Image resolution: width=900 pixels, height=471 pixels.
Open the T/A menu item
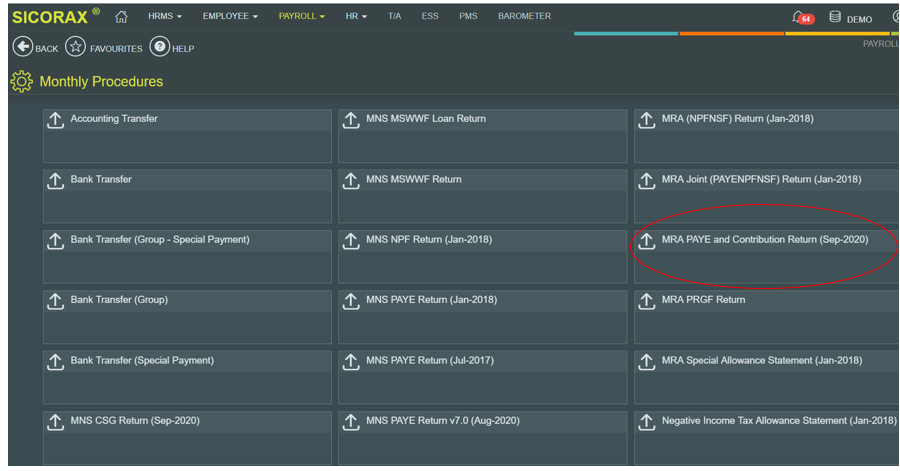pyautogui.click(x=394, y=16)
